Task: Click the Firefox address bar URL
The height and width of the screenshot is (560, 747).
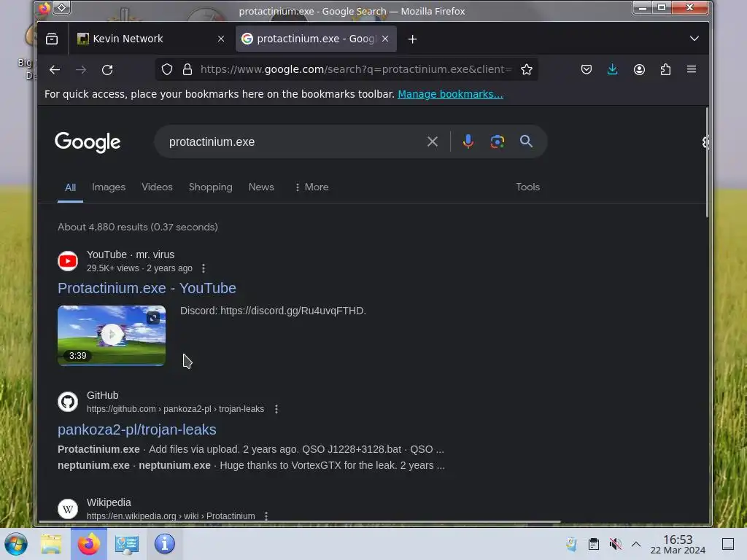Action: pyautogui.click(x=355, y=69)
